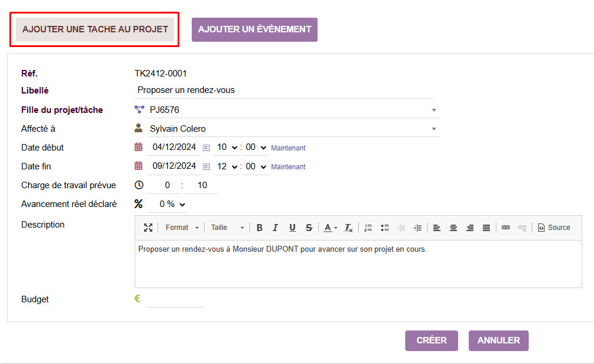Click the Créer button
This screenshot has width=594, height=364.
(x=431, y=340)
